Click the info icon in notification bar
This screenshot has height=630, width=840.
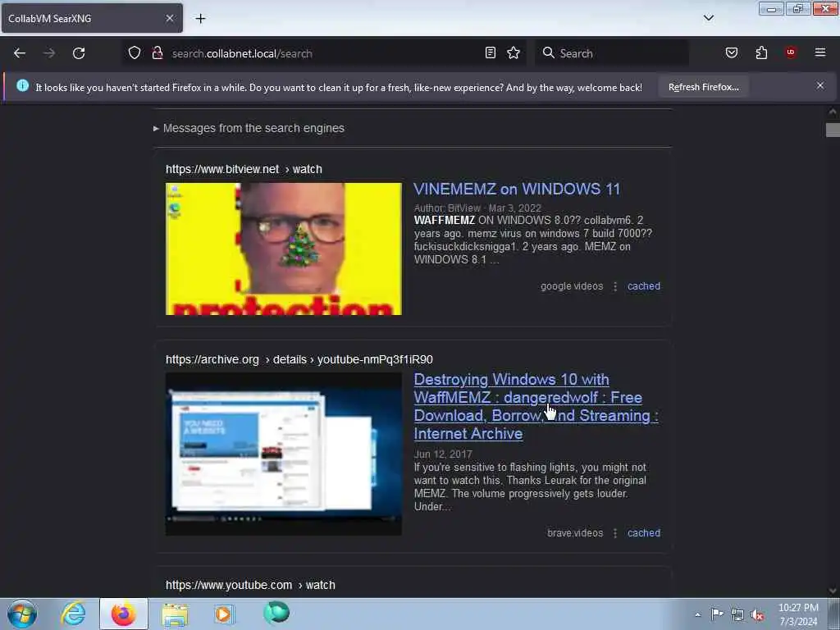(22, 85)
